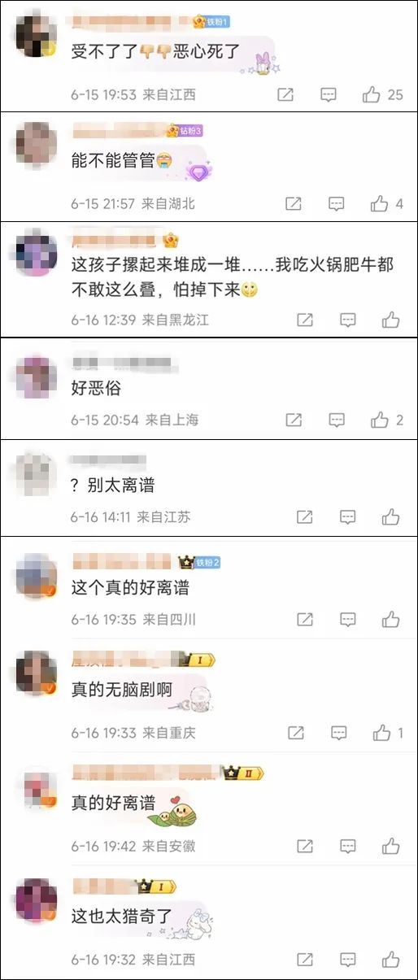This screenshot has height=980, width=418.
Task: Reply to the comment "能不能管管"
Action: (x=337, y=204)
